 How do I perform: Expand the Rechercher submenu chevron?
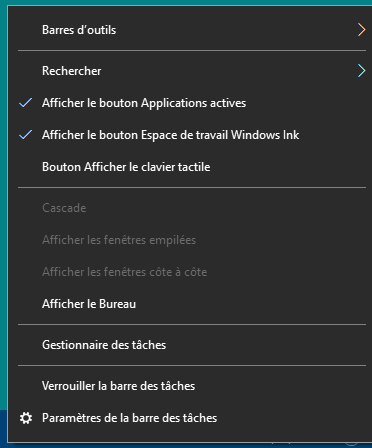361,71
